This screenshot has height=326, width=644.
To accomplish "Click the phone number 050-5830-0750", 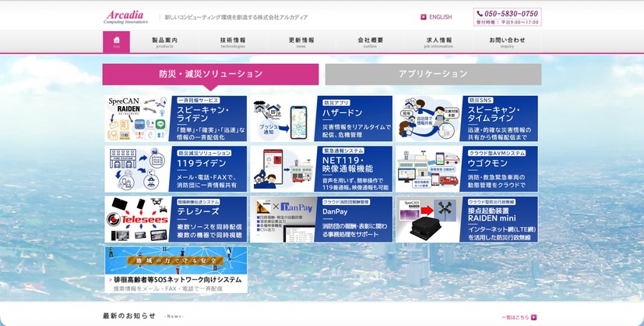I will point(511,13).
